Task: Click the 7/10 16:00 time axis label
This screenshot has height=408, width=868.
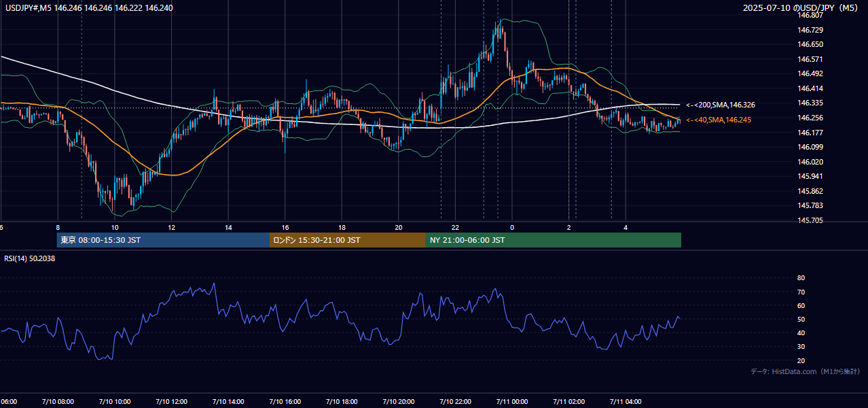Action: click(285, 402)
